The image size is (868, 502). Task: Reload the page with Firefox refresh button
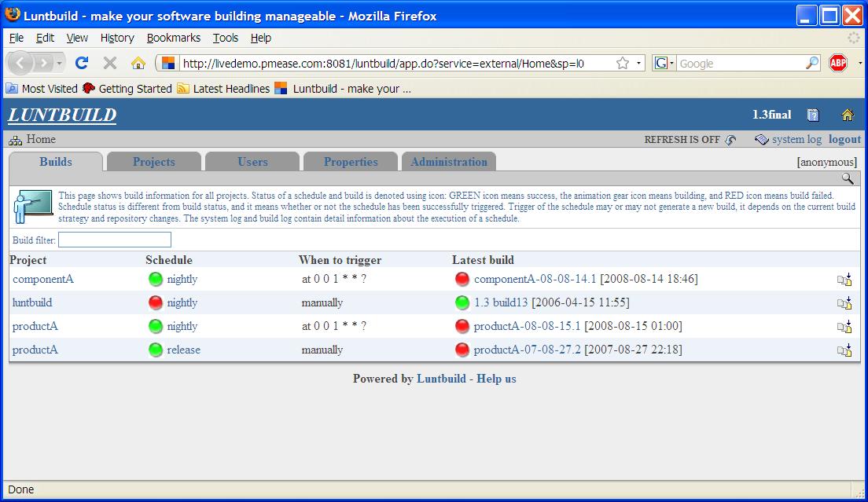coord(82,63)
